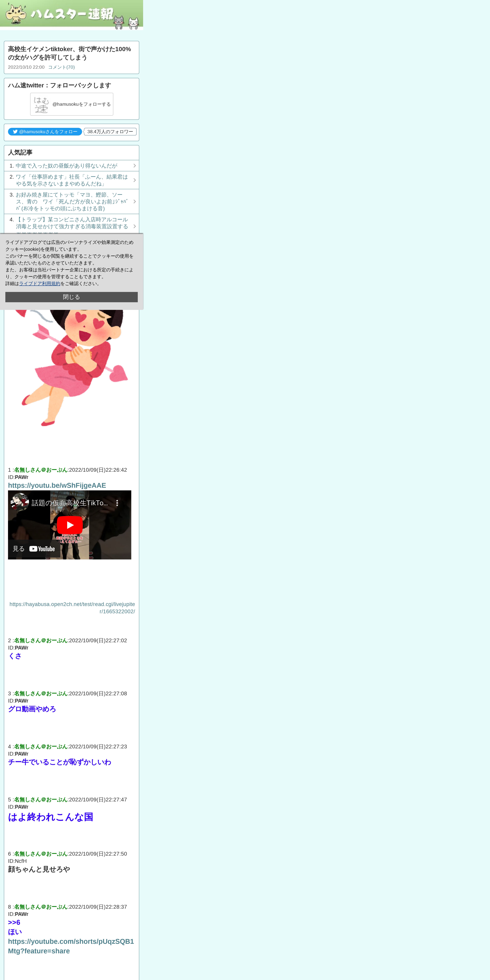This screenshot has height=980, width=490.
Task: Open the youtube.com/shorts/pUqzSQB1Mtg link
Action: coord(71,946)
